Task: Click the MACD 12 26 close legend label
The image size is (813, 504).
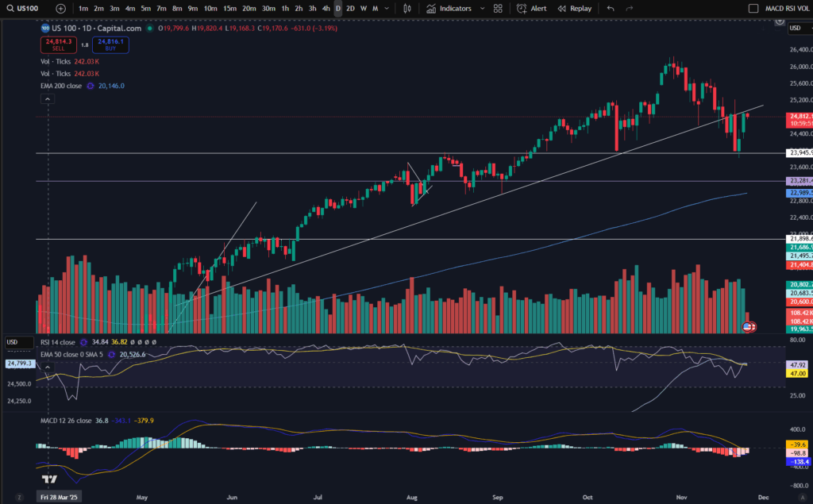Action: tap(66, 421)
